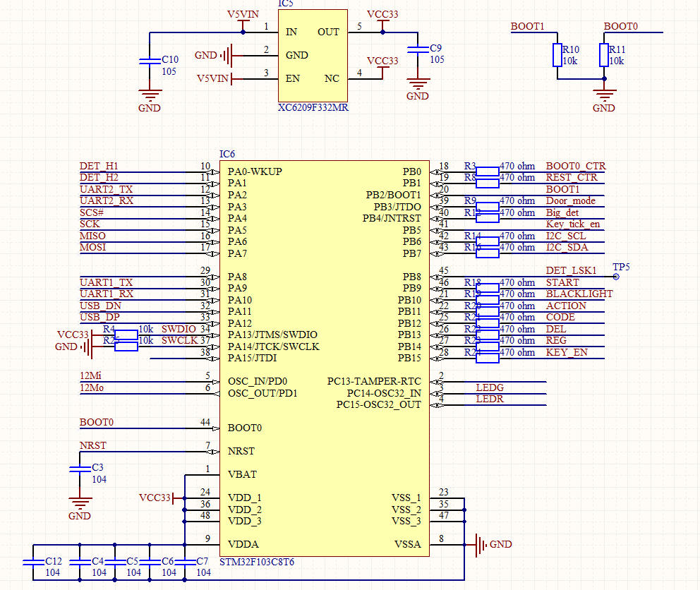Click the START net label
Image resolution: width=700 pixels, height=590 pixels.
562,282
